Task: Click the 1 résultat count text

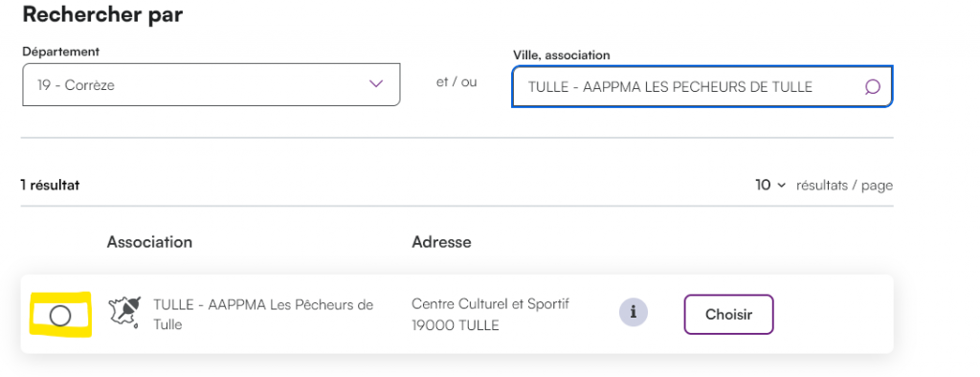Action: [50, 185]
